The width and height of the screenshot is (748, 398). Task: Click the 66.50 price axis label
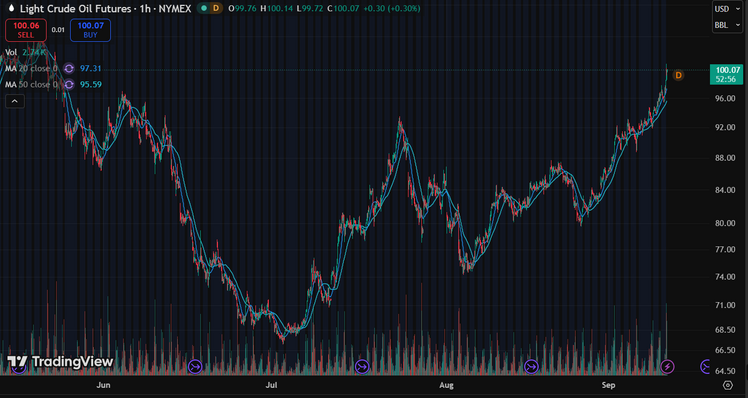pyautogui.click(x=724, y=350)
